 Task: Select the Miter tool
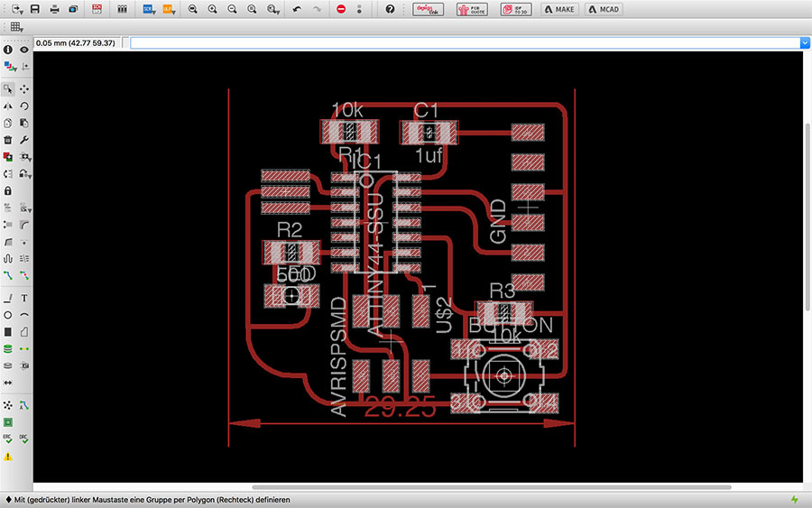click(x=23, y=225)
